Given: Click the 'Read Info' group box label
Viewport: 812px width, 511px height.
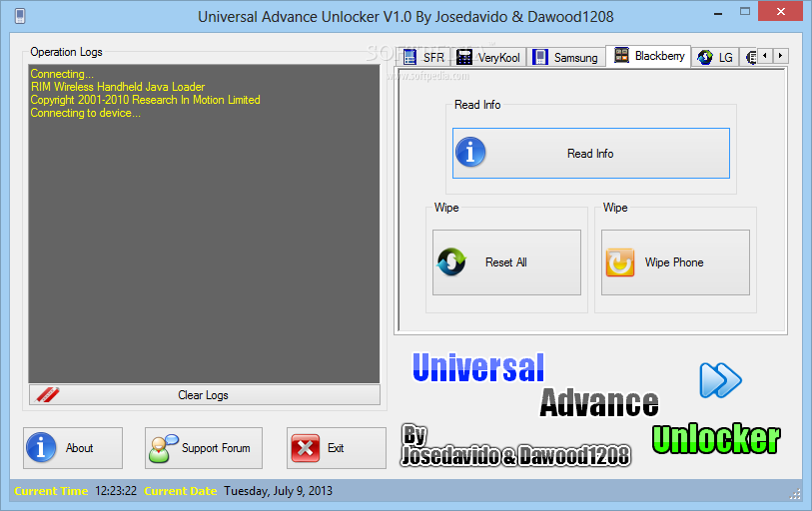Looking at the screenshot, I should 477,105.
